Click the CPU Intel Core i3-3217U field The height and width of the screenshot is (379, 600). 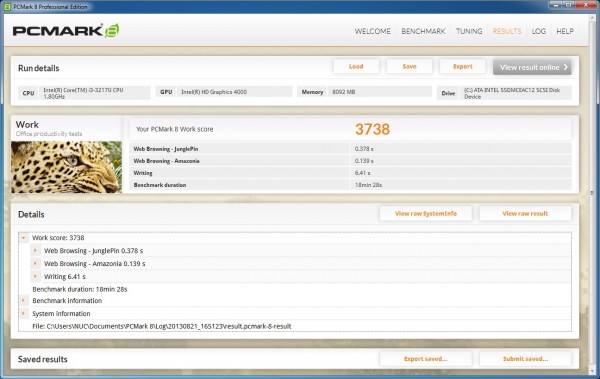pos(84,93)
